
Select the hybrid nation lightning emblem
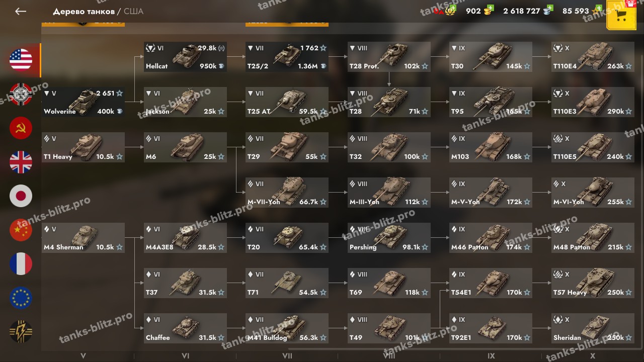pyautogui.click(x=21, y=332)
